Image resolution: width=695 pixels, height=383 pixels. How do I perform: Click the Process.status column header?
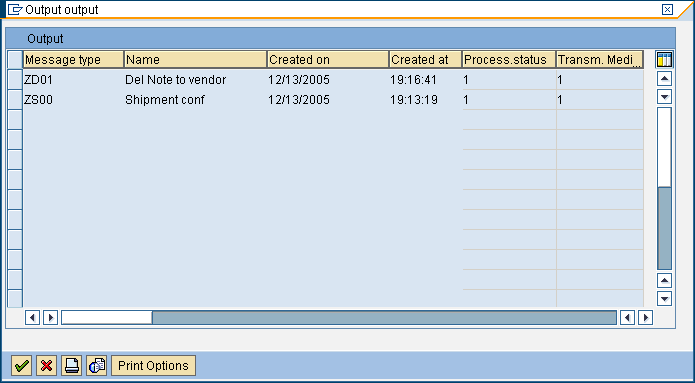[509, 59]
